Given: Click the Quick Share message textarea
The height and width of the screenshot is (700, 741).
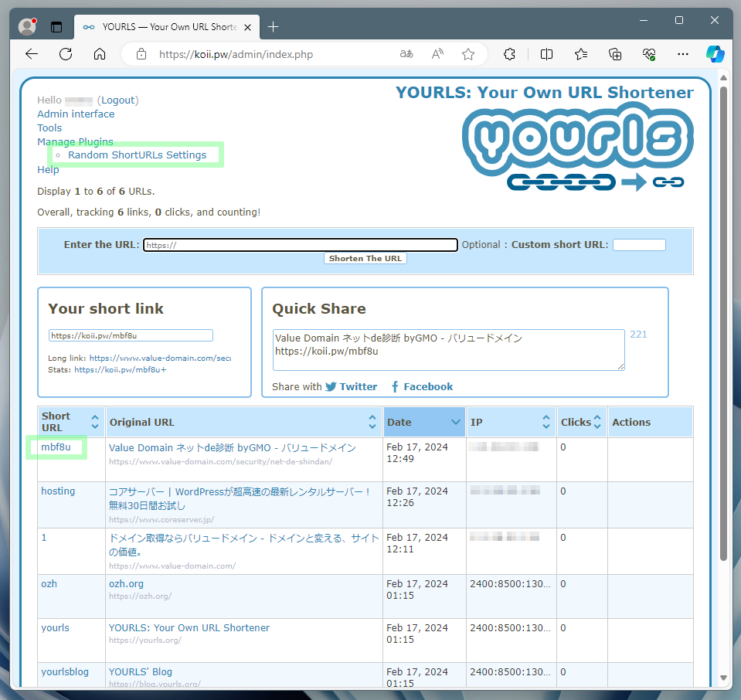Looking at the screenshot, I should (448, 350).
